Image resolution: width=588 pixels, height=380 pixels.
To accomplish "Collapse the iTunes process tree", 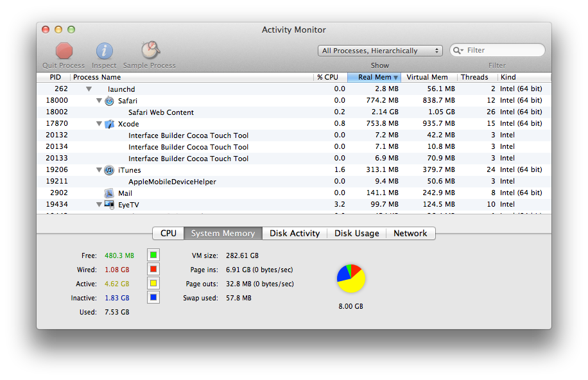I will [99, 170].
